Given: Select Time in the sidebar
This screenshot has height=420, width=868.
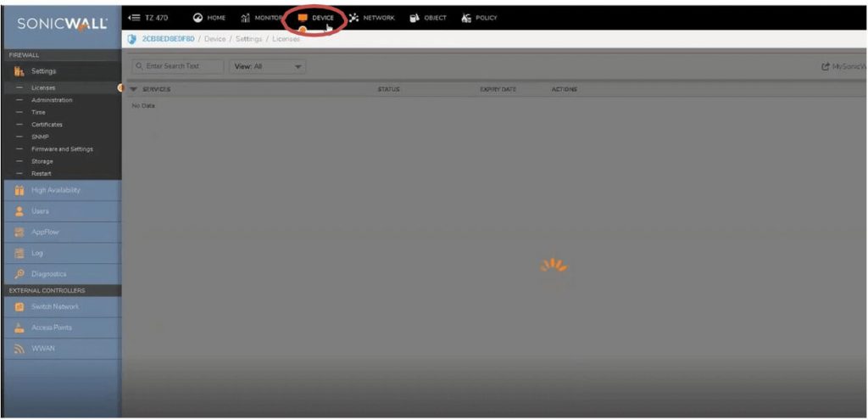Looking at the screenshot, I should [x=38, y=113].
